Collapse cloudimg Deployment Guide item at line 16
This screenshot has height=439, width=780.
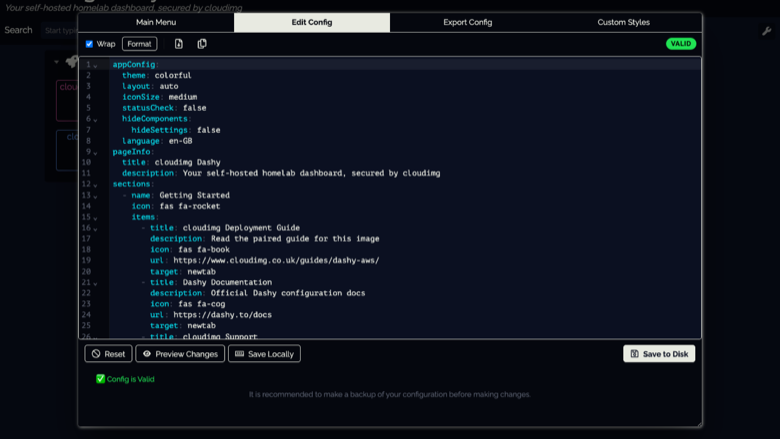click(95, 229)
